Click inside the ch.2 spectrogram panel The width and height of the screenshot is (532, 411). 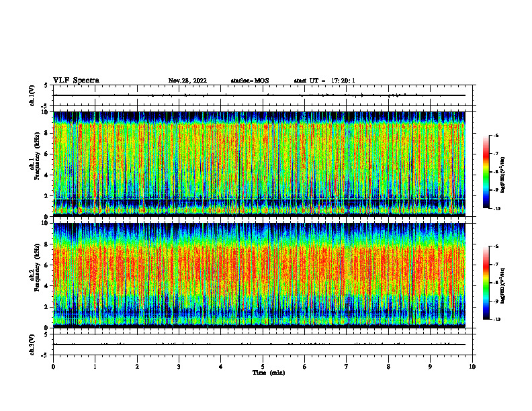tap(259, 275)
